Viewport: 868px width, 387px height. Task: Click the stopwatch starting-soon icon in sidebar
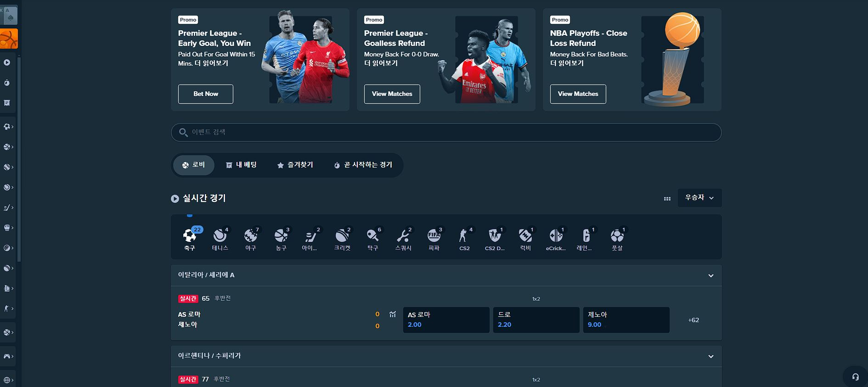(x=7, y=83)
